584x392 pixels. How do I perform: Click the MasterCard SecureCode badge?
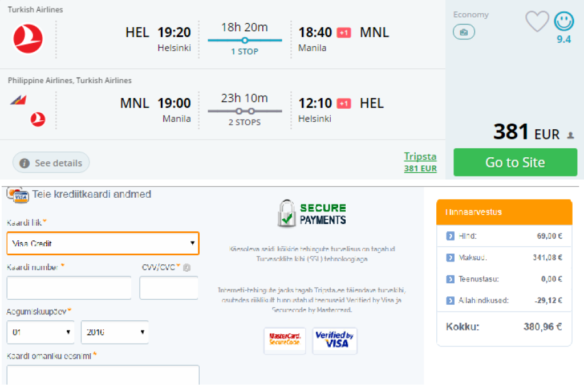point(285,340)
